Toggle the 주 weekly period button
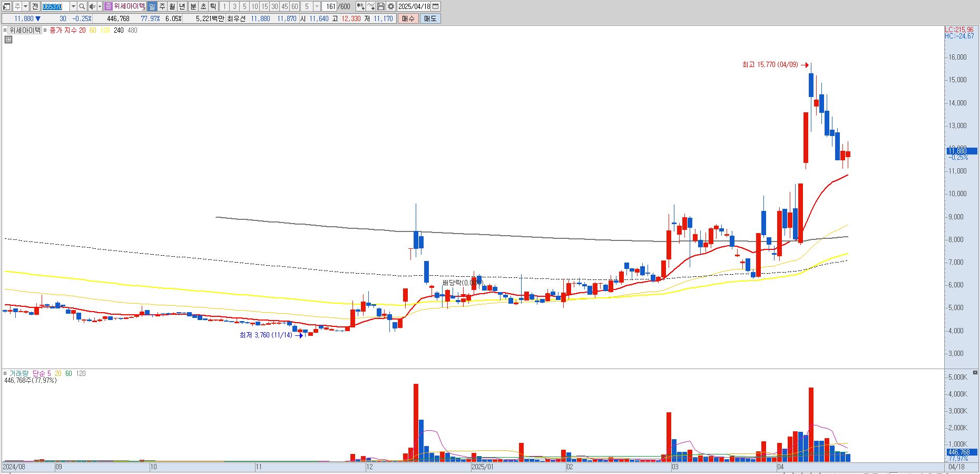This screenshot has height=474, width=980. [x=162, y=6]
